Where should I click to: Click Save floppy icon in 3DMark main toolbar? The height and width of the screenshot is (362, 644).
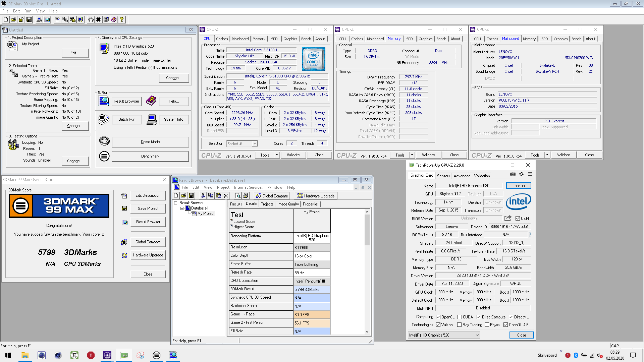pos(29,20)
